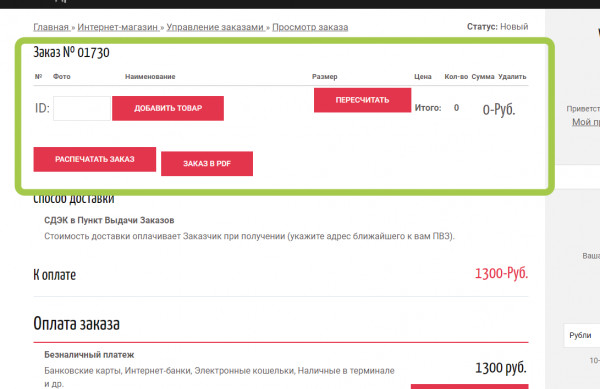Select the Безналичный платеж payment method

click(x=89, y=355)
